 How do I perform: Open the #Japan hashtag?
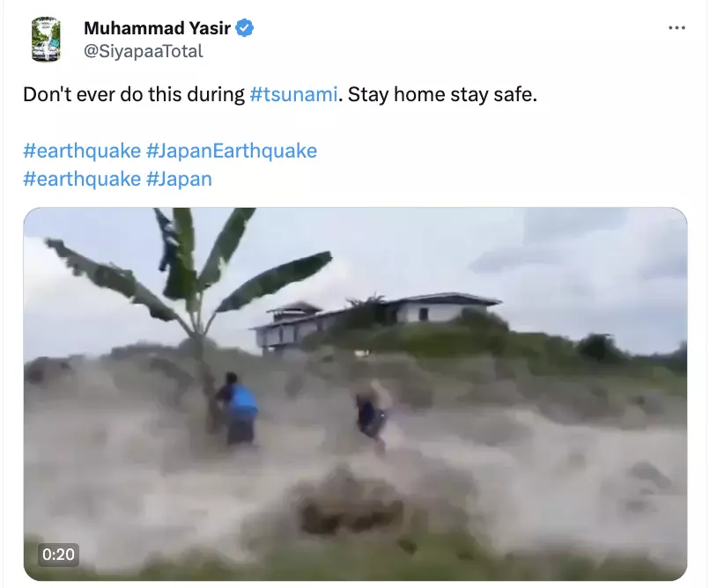179,179
